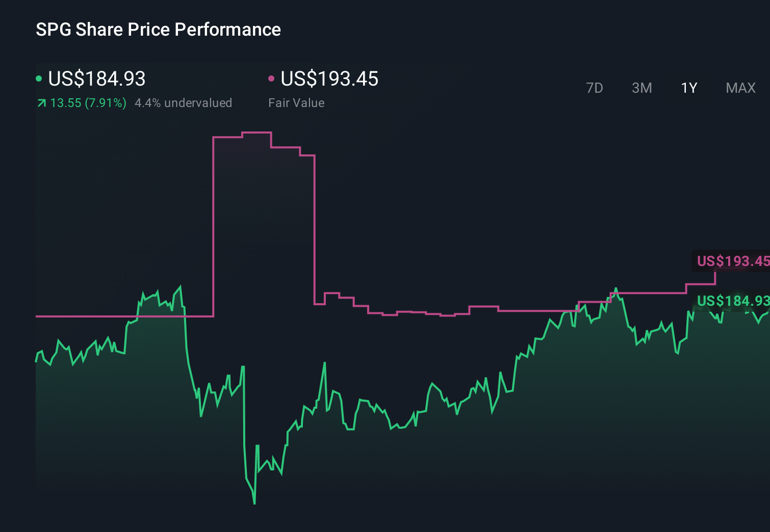
Task: Toggle the Fair Value line visibility
Action: tap(271, 78)
